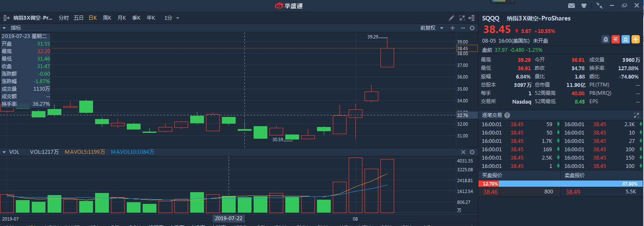644x226 pixels.
Task: Collapse the 指标 indicator section
Action: [4, 28]
